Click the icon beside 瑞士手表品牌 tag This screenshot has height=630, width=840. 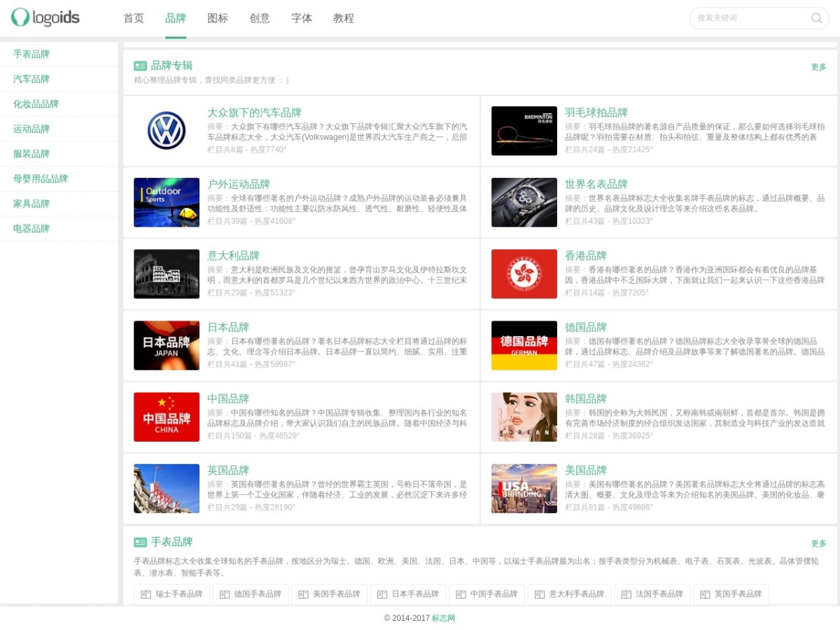click(x=146, y=594)
